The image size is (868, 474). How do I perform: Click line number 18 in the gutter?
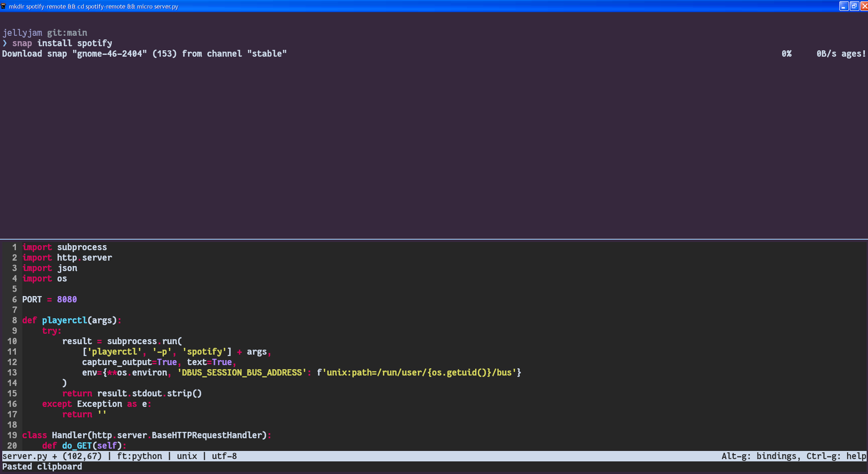(12, 425)
